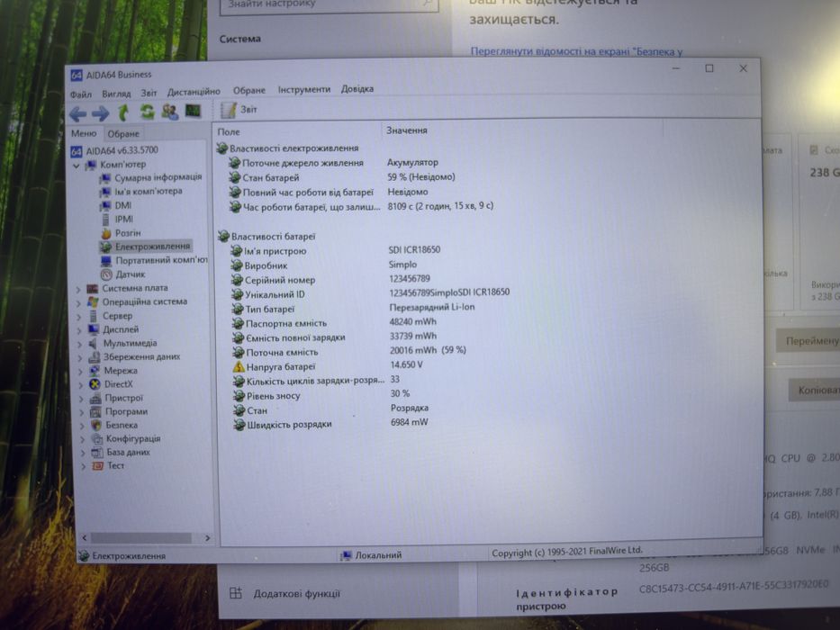Click the Звіт report toolbar button
Viewport: 840px width, 630px height.
(x=239, y=110)
